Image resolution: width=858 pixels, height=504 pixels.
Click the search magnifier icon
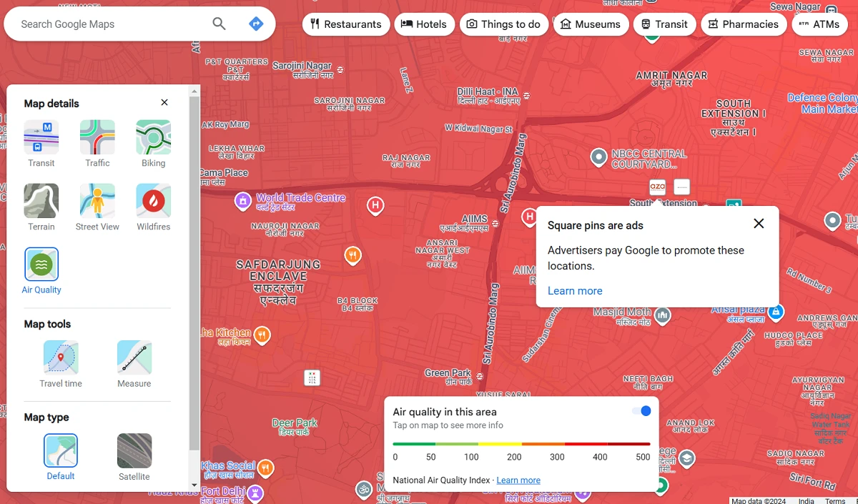(219, 24)
